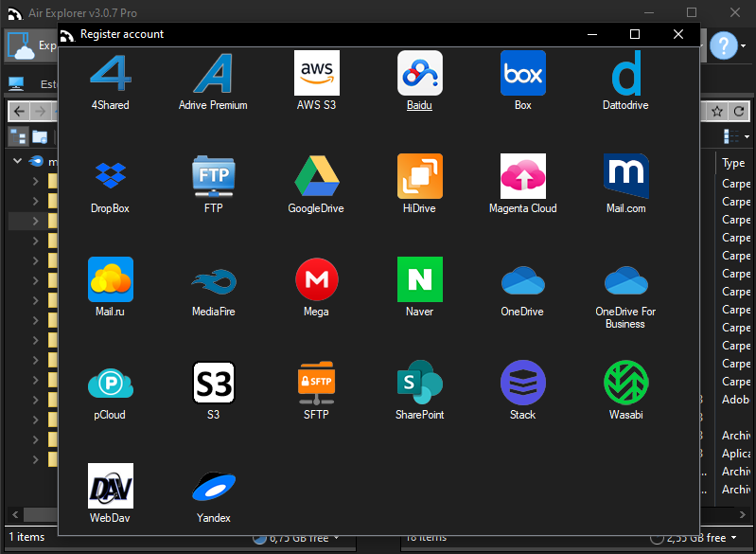
Task: Select the 'Adob' type row in right pane
Action: [x=736, y=400]
